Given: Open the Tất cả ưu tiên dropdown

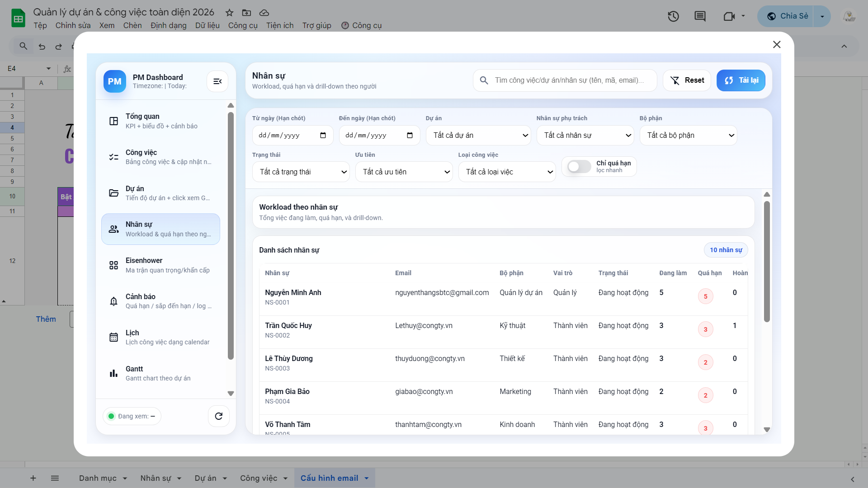Looking at the screenshot, I should click(x=404, y=172).
